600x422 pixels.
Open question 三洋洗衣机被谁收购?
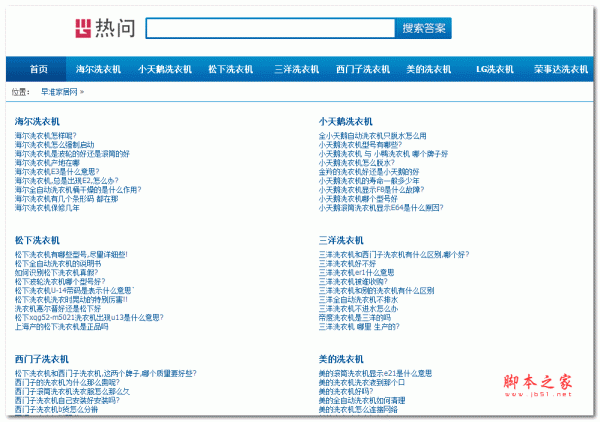point(353,282)
